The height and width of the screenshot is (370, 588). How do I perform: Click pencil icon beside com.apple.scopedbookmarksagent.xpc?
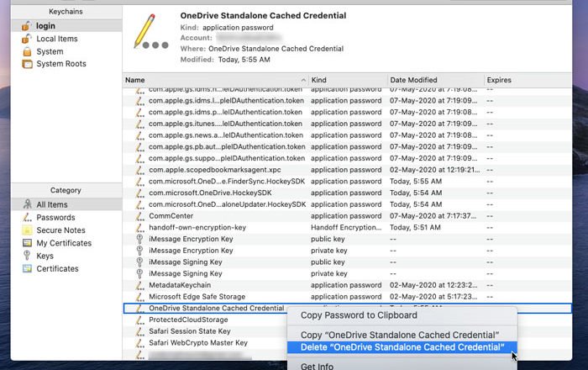point(140,170)
